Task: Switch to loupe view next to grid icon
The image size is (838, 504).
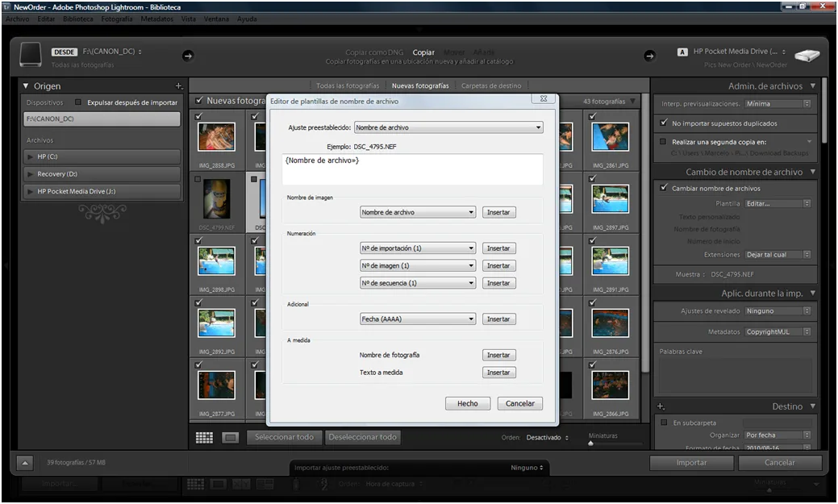Action: coord(230,437)
